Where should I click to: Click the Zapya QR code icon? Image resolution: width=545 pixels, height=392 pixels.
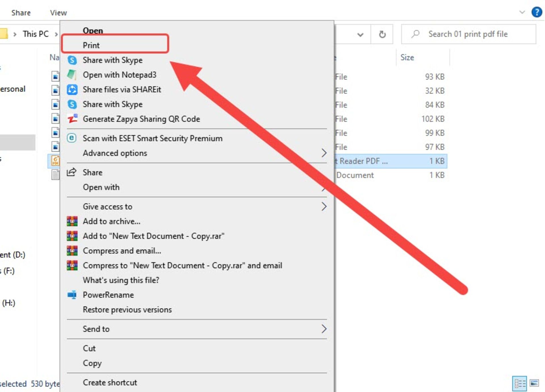click(72, 119)
